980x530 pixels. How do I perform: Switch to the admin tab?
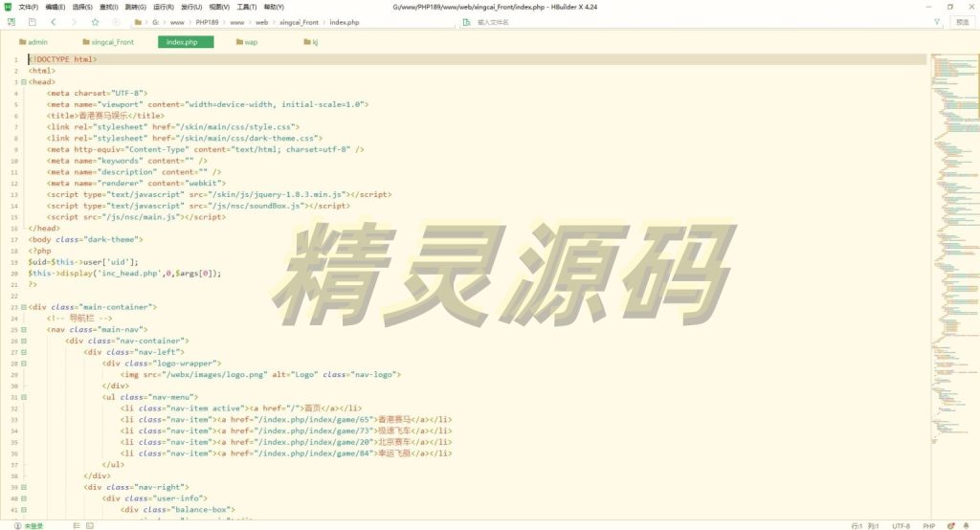(33, 42)
